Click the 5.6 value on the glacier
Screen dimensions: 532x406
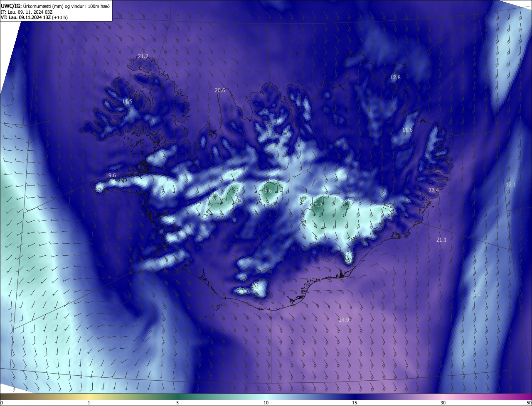(268, 191)
